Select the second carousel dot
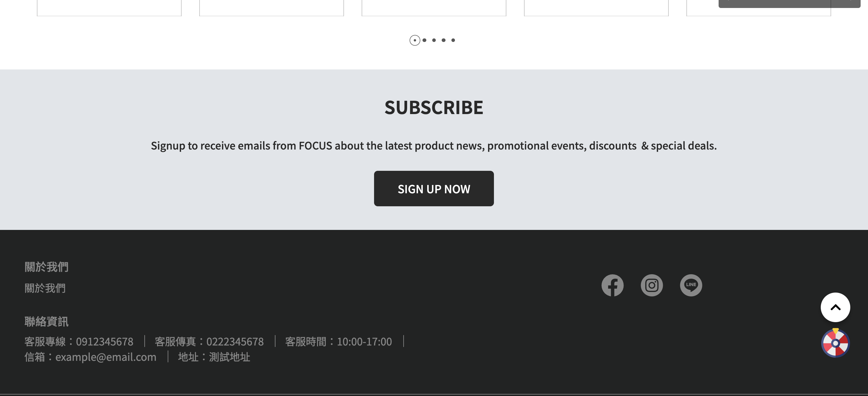Image resolution: width=868 pixels, height=396 pixels. [x=425, y=40]
